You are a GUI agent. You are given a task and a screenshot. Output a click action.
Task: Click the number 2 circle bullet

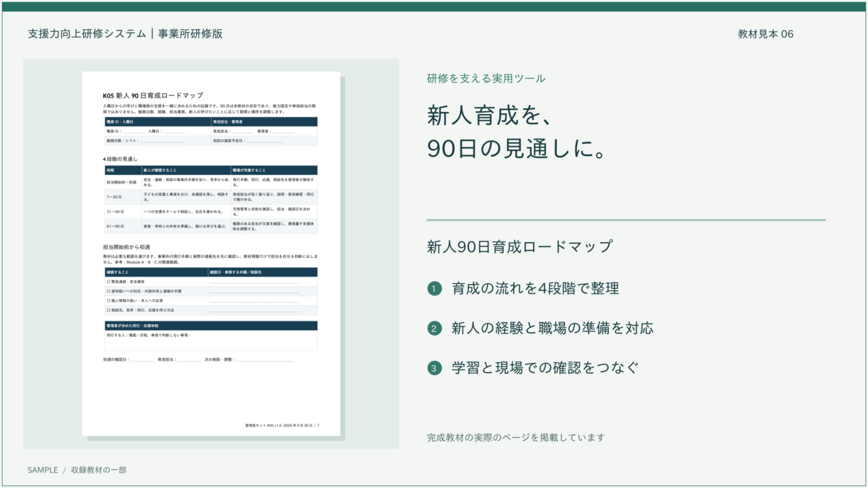click(434, 329)
